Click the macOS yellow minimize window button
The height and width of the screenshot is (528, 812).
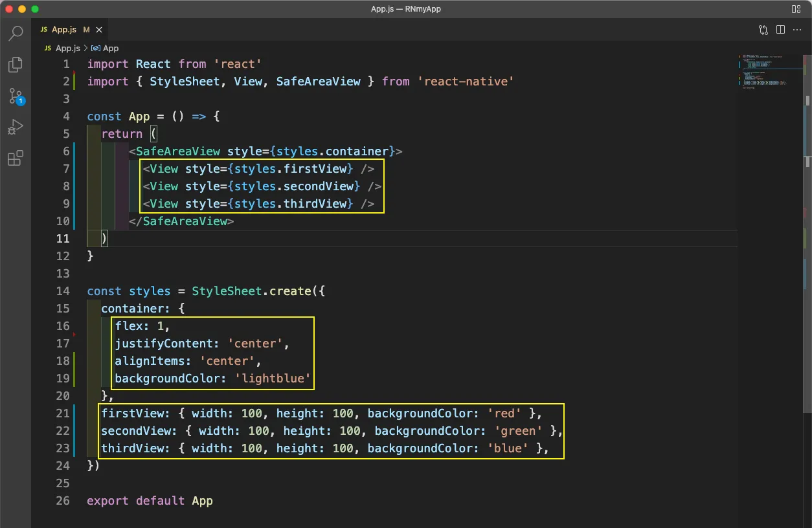tap(22, 9)
